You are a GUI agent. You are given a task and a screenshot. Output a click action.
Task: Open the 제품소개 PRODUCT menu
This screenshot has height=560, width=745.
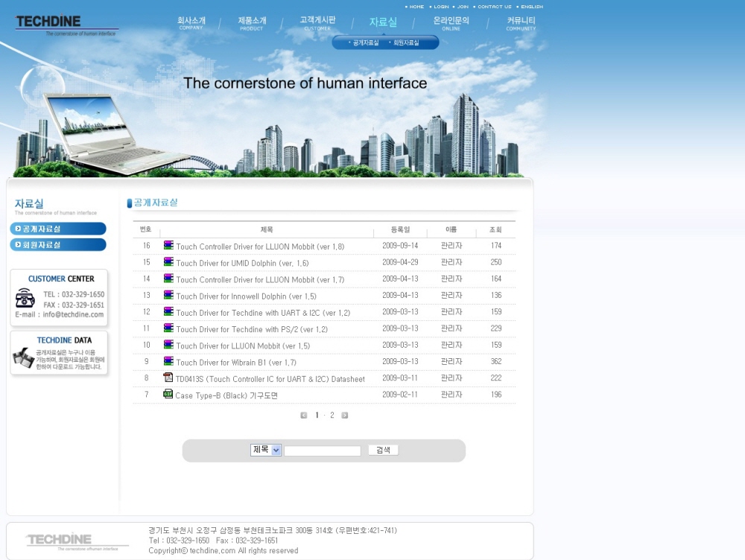(x=252, y=23)
